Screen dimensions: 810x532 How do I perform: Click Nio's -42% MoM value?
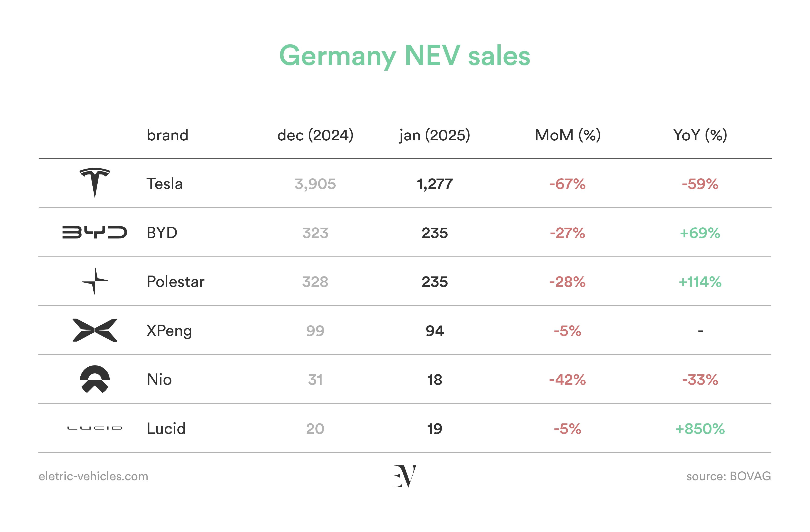(568, 380)
